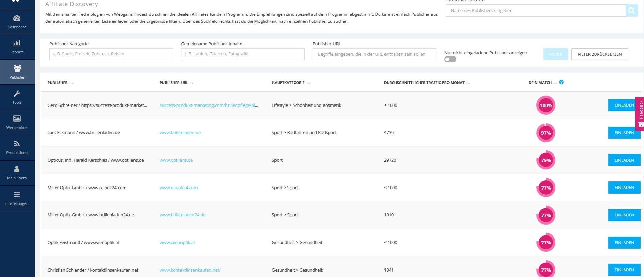Sort by Publisher-URL column header
Viewport: 644px width, 277px height.
(x=174, y=83)
